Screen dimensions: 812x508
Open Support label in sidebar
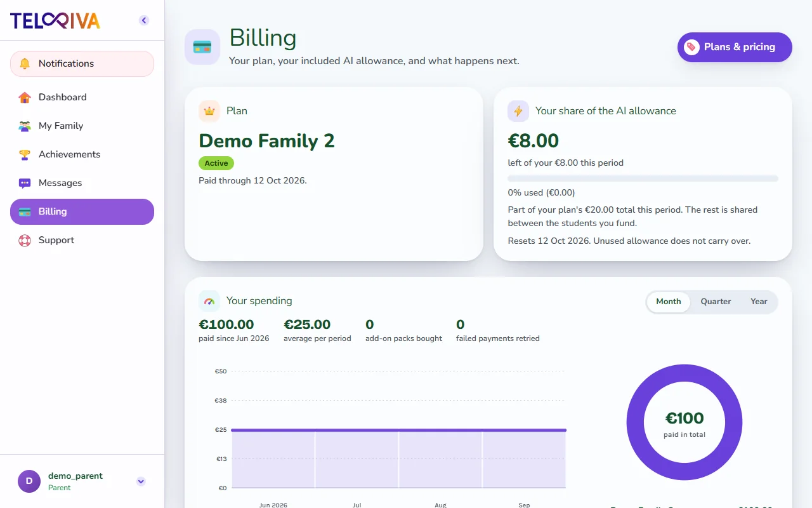pyautogui.click(x=56, y=240)
